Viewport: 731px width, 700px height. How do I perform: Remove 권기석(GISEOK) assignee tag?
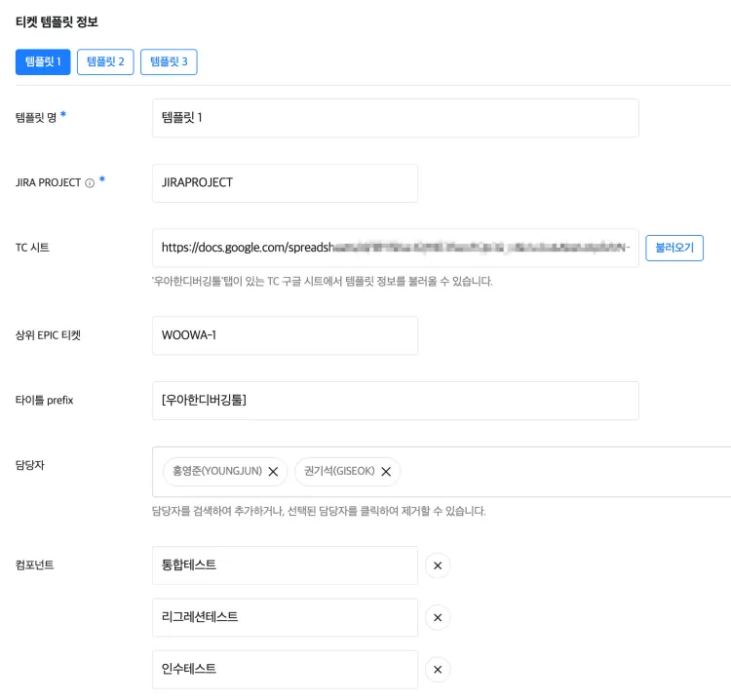point(385,472)
